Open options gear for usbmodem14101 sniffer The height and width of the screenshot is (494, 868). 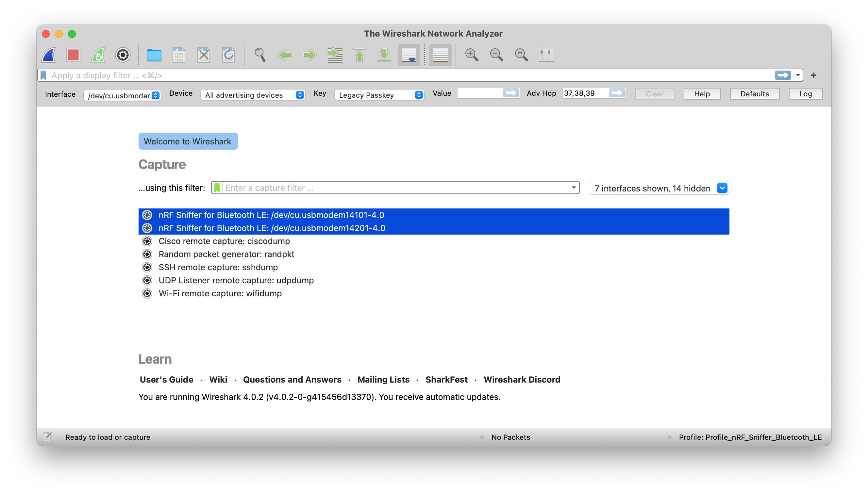[147, 215]
